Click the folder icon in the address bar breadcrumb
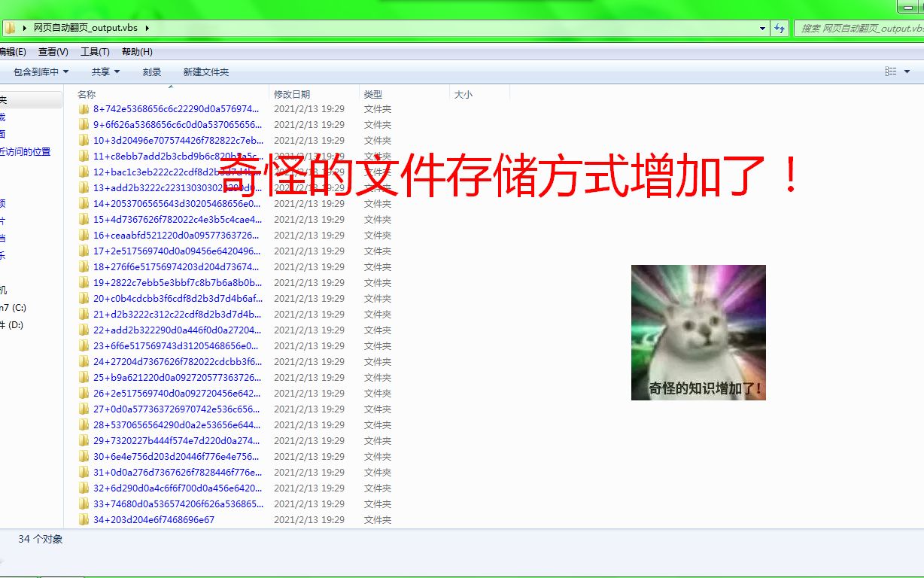 pyautogui.click(x=10, y=27)
